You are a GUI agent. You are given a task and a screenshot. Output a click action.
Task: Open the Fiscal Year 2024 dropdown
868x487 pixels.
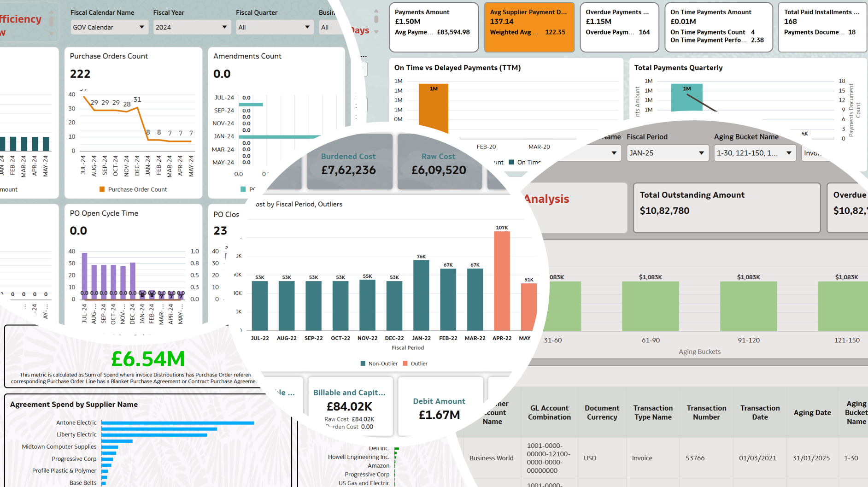192,27
